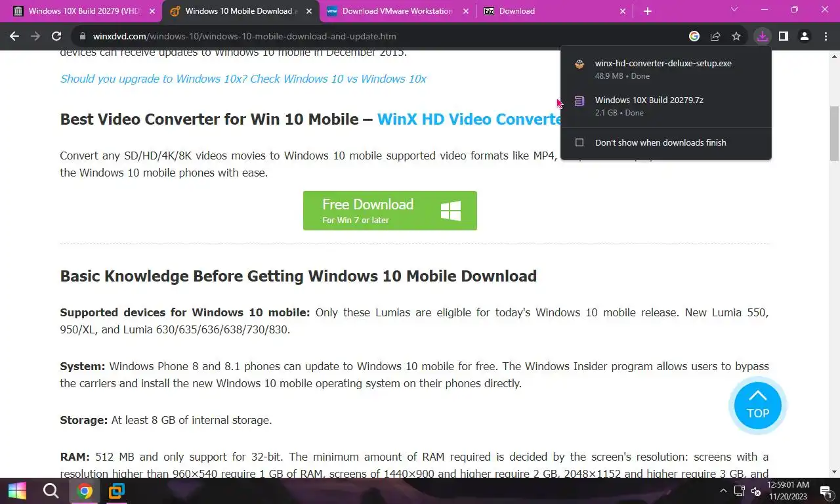This screenshot has width=840, height=504.
Task: Click the page vertical scrollbar thumb
Action: (x=835, y=133)
